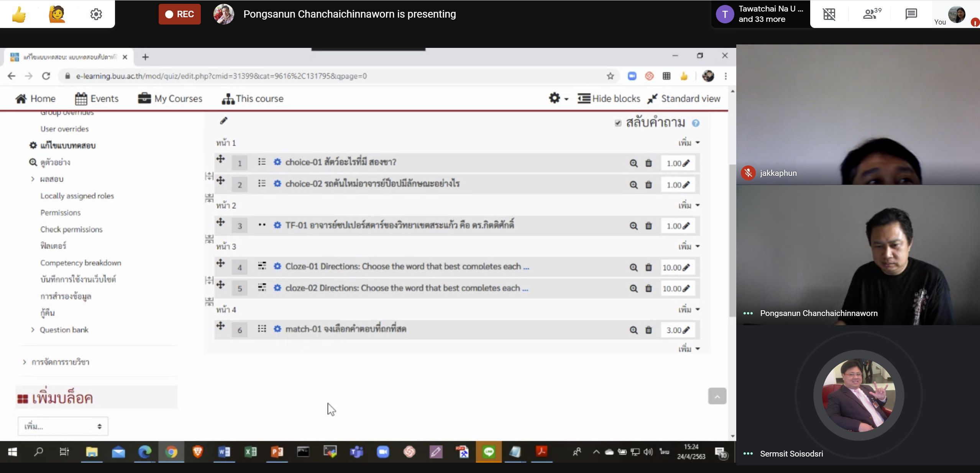This screenshot has height=473, width=980.
Task: Open the User overrides link
Action: (64, 129)
